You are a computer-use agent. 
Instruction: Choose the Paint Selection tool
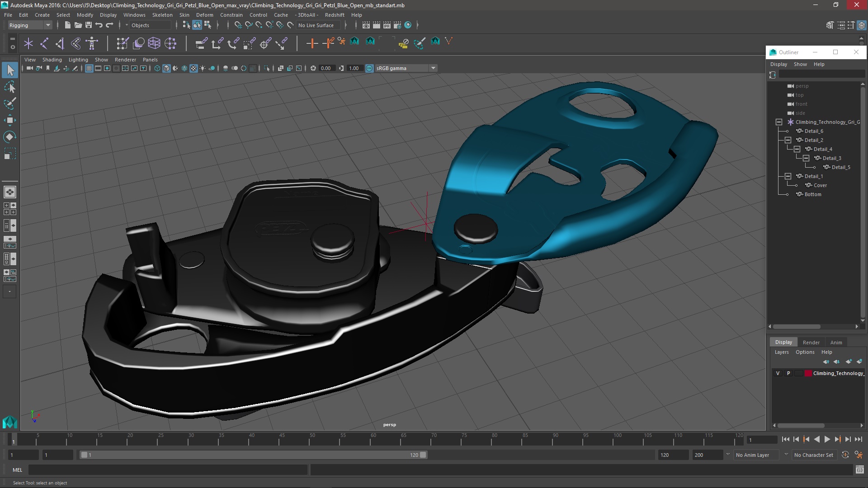tap(10, 103)
